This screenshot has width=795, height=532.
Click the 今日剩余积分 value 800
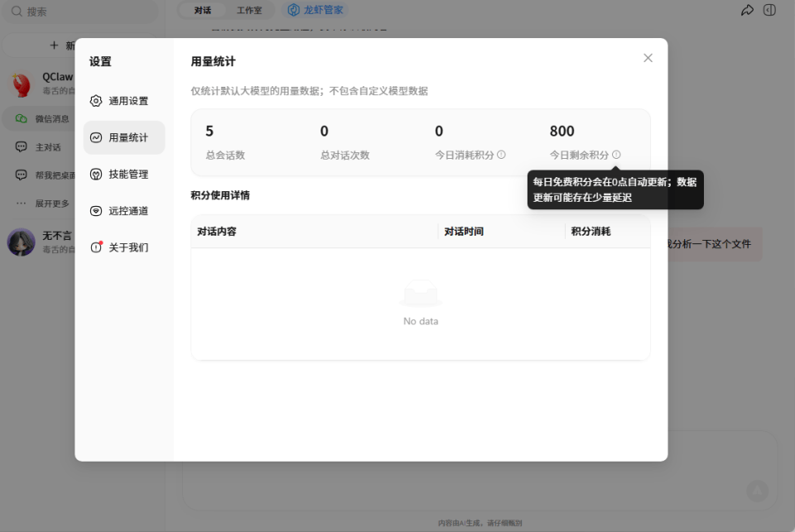click(561, 132)
